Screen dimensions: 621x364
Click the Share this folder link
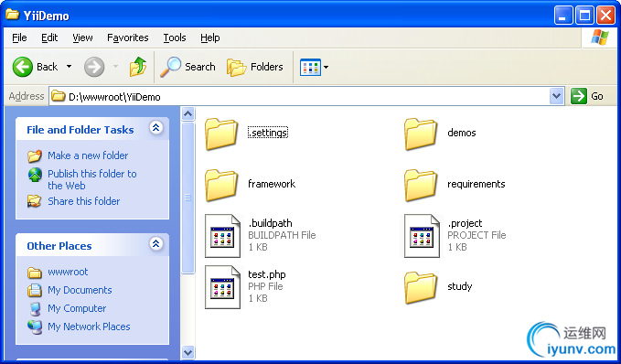[x=83, y=201]
